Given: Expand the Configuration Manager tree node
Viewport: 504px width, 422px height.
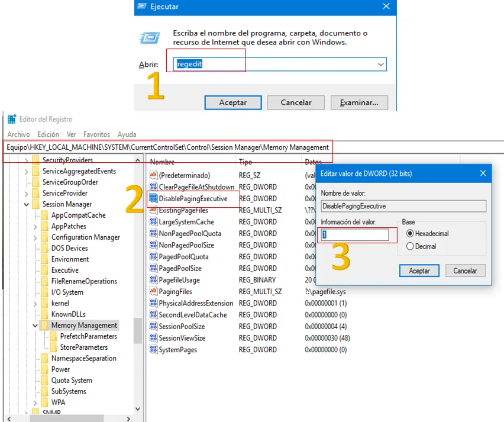Looking at the screenshot, I should point(35,238).
